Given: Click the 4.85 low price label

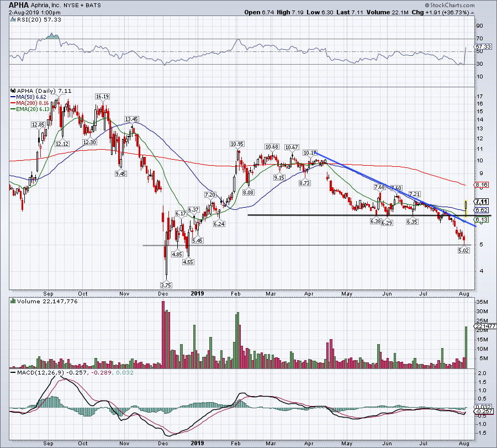Looking at the screenshot, I should 177,254.
